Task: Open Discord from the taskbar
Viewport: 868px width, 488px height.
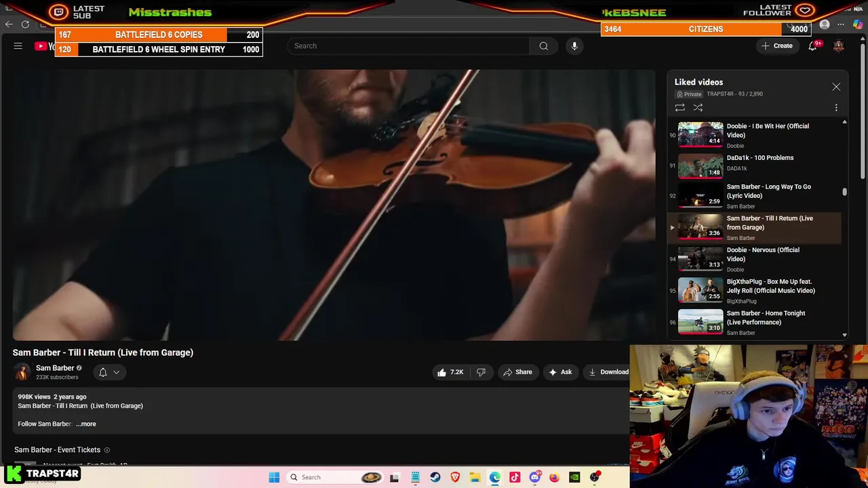Action: point(535,477)
